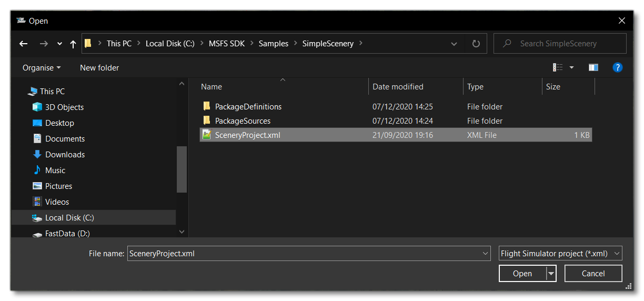
Task: Open the PackageDefinitions folder
Action: [x=248, y=107]
